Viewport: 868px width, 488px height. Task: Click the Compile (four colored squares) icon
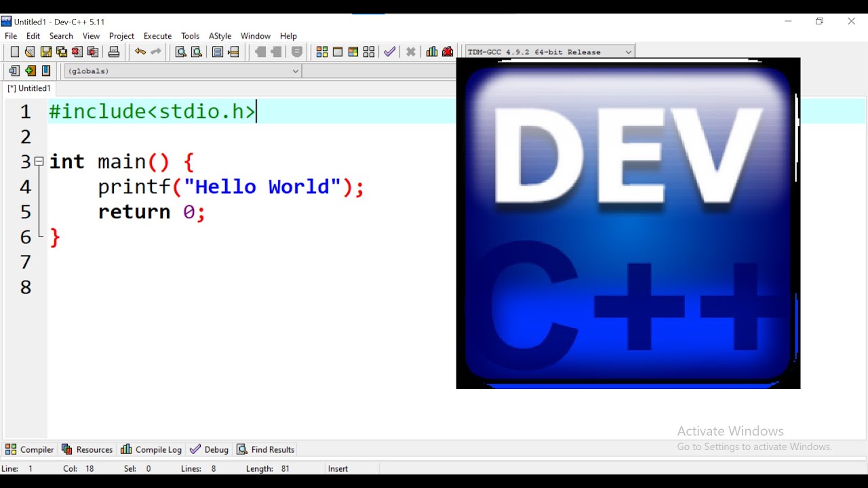point(322,52)
